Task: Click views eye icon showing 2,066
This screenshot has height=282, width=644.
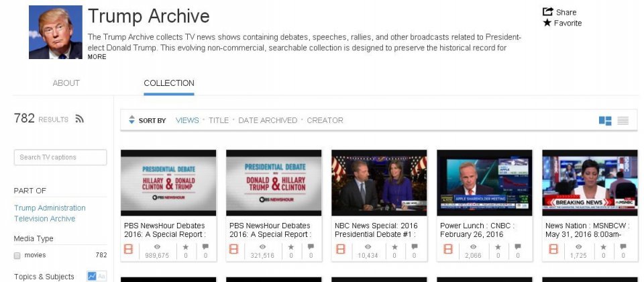Action: 473,246
